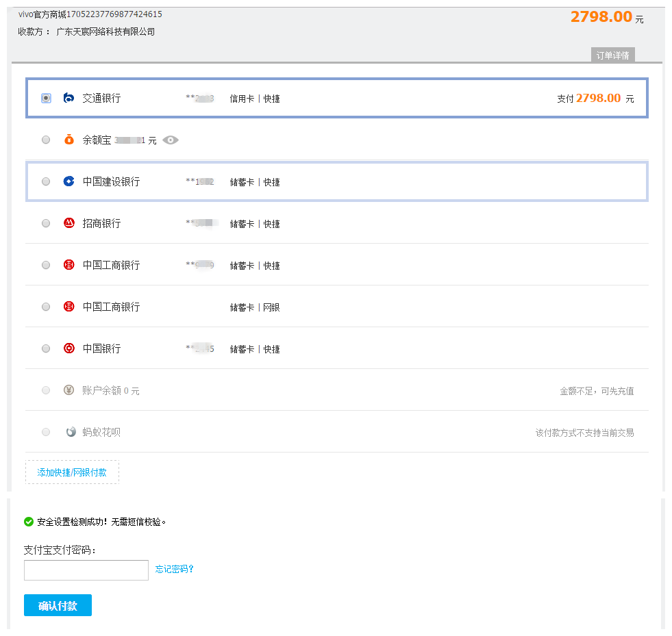Click the 招商银行 bank name
Screen dimensions: 672x636
101,223
